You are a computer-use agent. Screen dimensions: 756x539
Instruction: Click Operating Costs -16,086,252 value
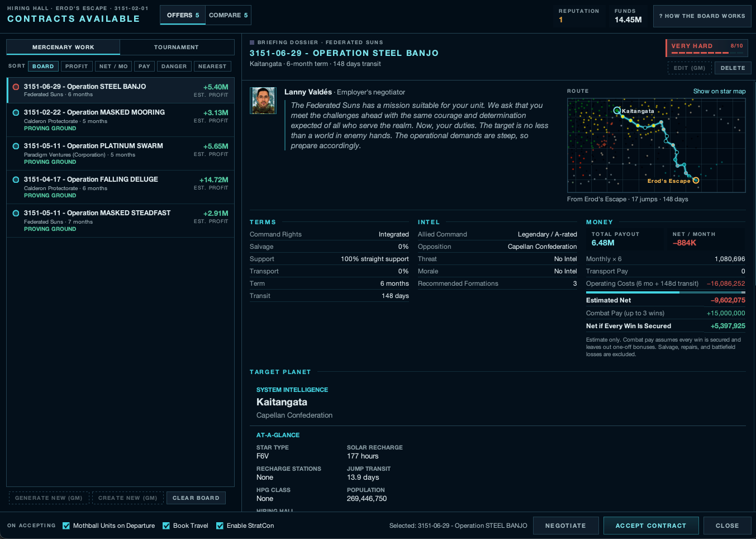[x=726, y=283]
